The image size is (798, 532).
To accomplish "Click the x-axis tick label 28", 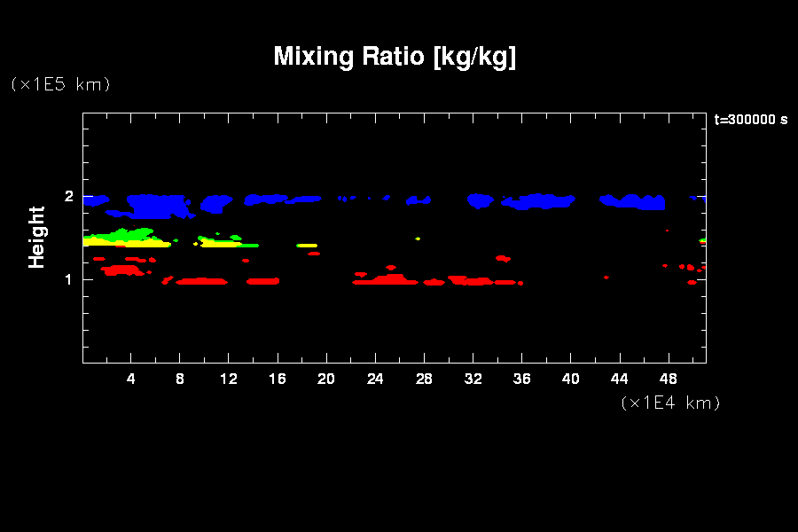I will pyautogui.click(x=424, y=379).
